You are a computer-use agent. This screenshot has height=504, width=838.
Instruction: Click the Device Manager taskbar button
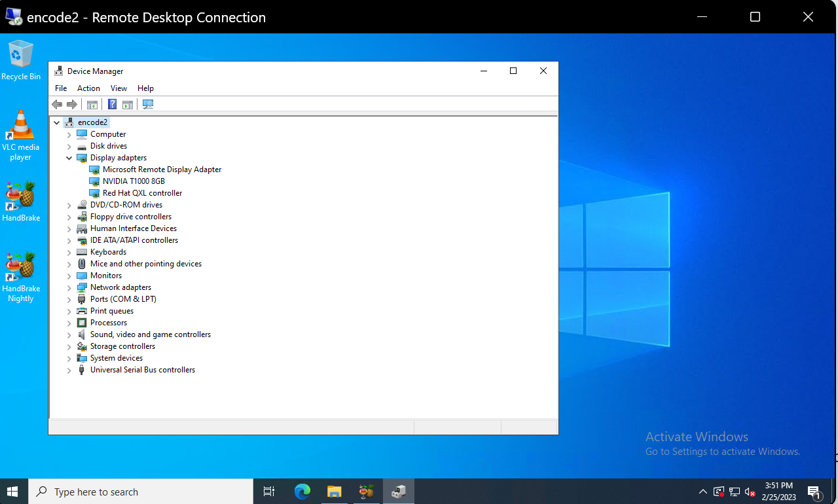coord(399,492)
